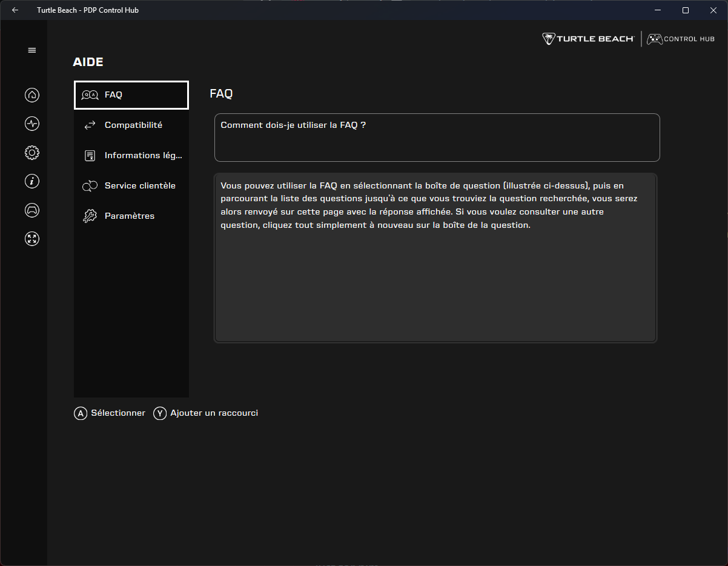The image size is (728, 566).
Task: Open the Informations légales menu entry
Action: pyautogui.click(x=131, y=156)
